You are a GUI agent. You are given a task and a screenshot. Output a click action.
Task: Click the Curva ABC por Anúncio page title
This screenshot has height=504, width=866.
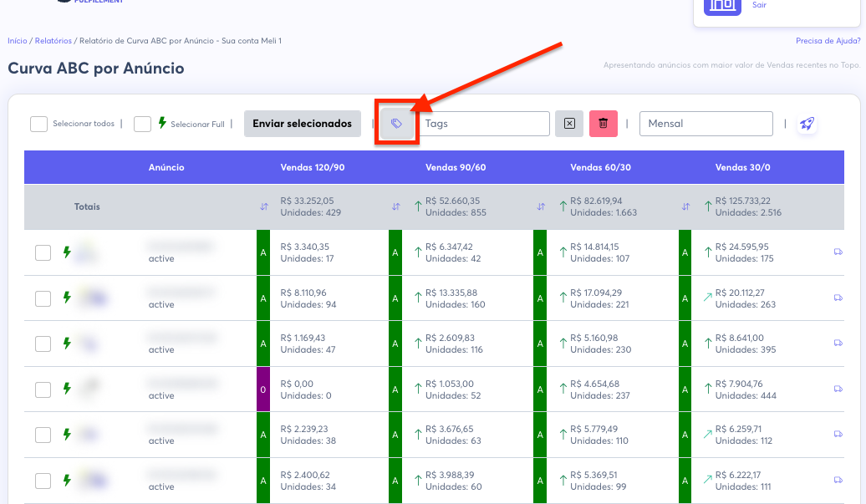[96, 69]
